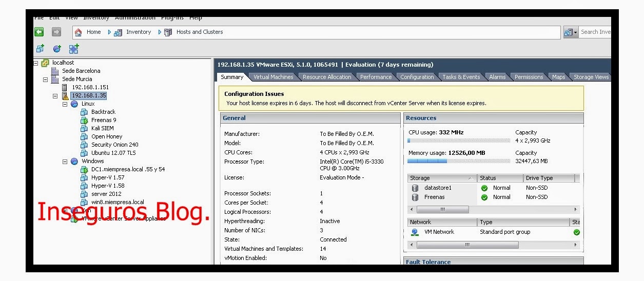The height and width of the screenshot is (281, 644).
Task: Open the Performance tab
Action: 376,77
